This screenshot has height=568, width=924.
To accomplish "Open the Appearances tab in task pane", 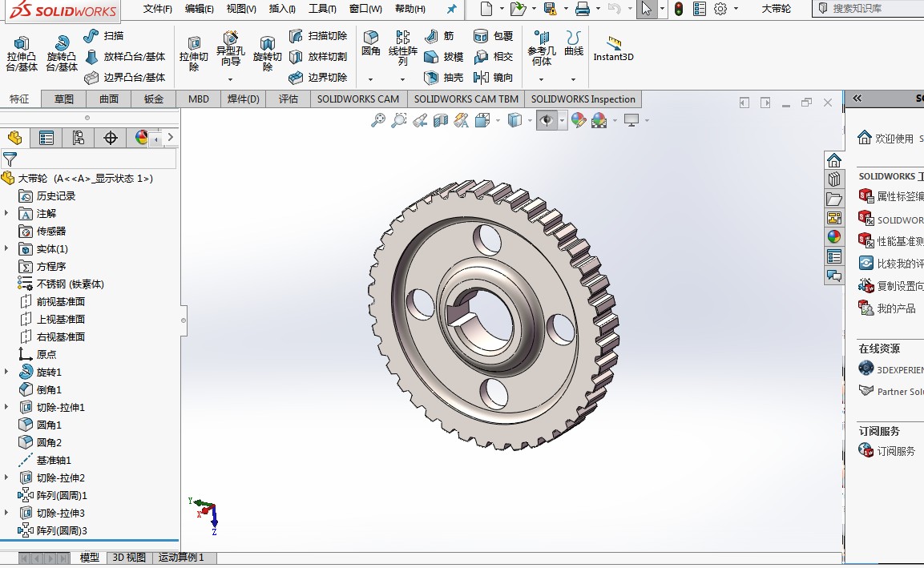I will click(x=833, y=237).
